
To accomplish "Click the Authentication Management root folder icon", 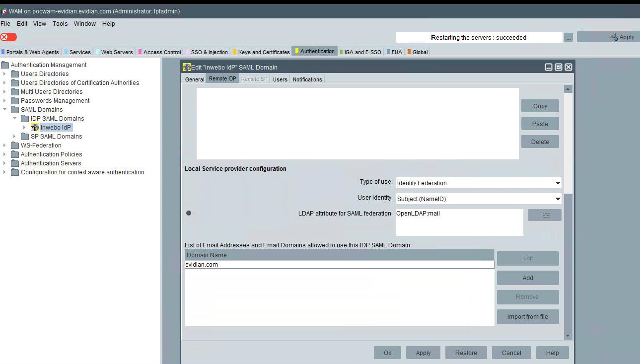I will point(5,65).
